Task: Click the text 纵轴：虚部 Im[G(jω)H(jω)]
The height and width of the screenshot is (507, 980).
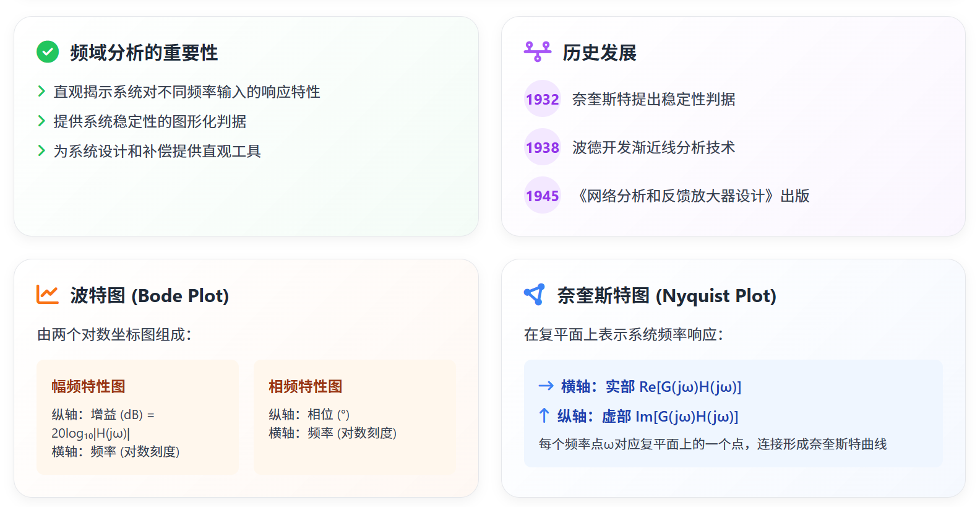Action: coord(648,416)
